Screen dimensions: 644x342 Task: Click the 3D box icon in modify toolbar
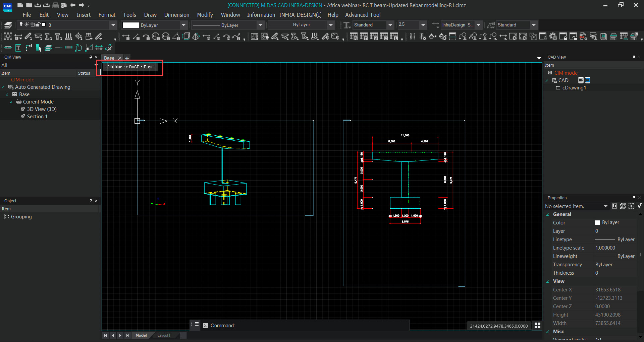186,37
